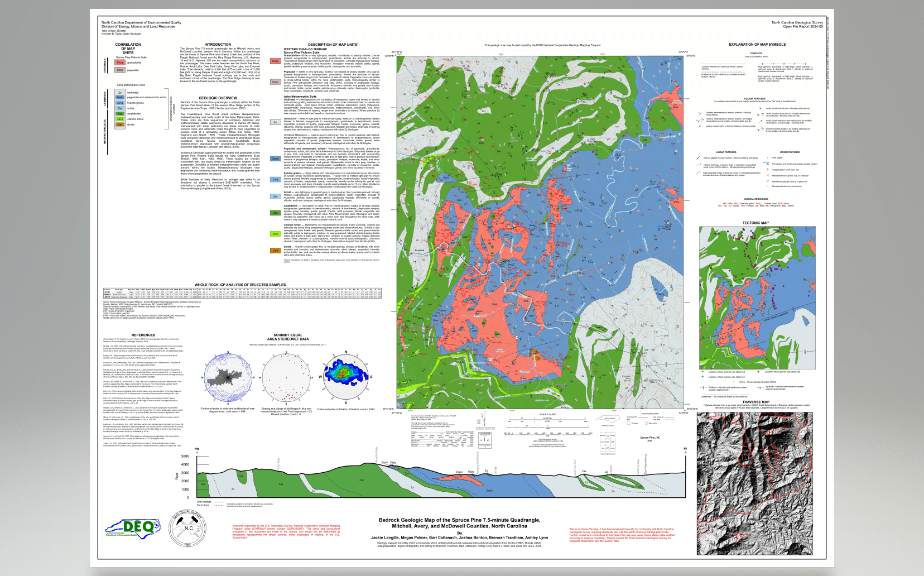Screen dimensions: 924x576
Task: Click the Zad dunite swatch in Correlation chart
Action: point(119,124)
